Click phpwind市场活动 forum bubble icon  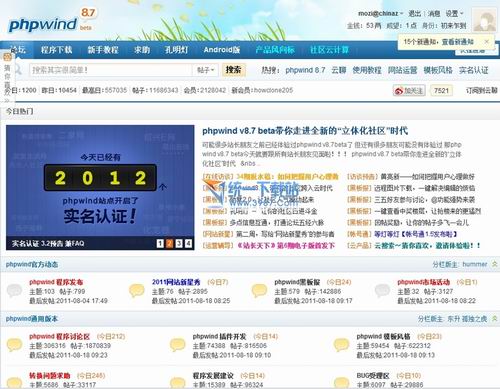382,290
